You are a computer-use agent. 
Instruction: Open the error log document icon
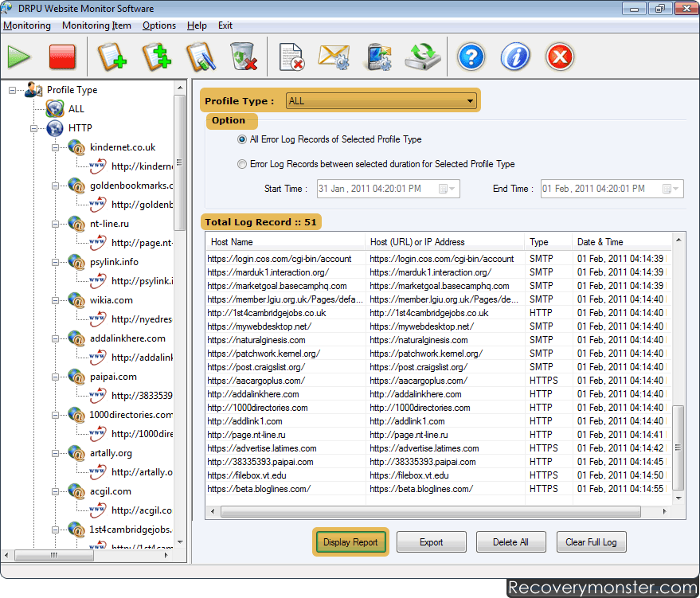(x=291, y=57)
